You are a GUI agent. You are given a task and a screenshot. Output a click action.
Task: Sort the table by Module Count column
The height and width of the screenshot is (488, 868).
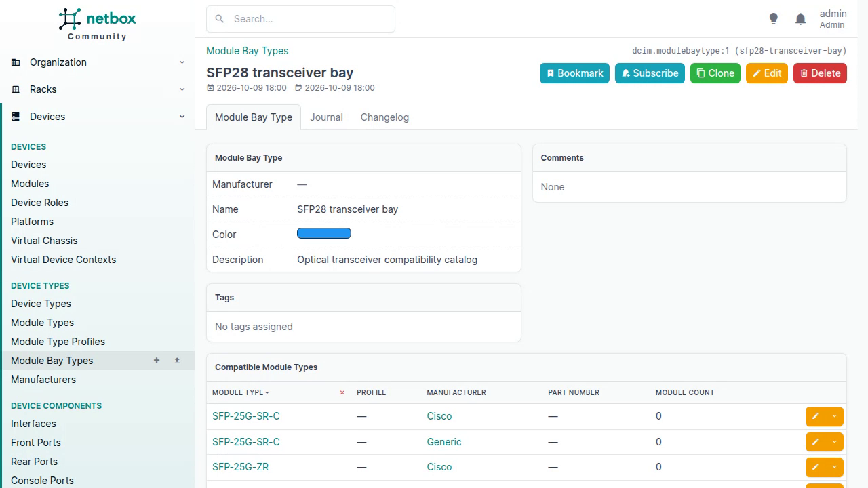[685, 392]
